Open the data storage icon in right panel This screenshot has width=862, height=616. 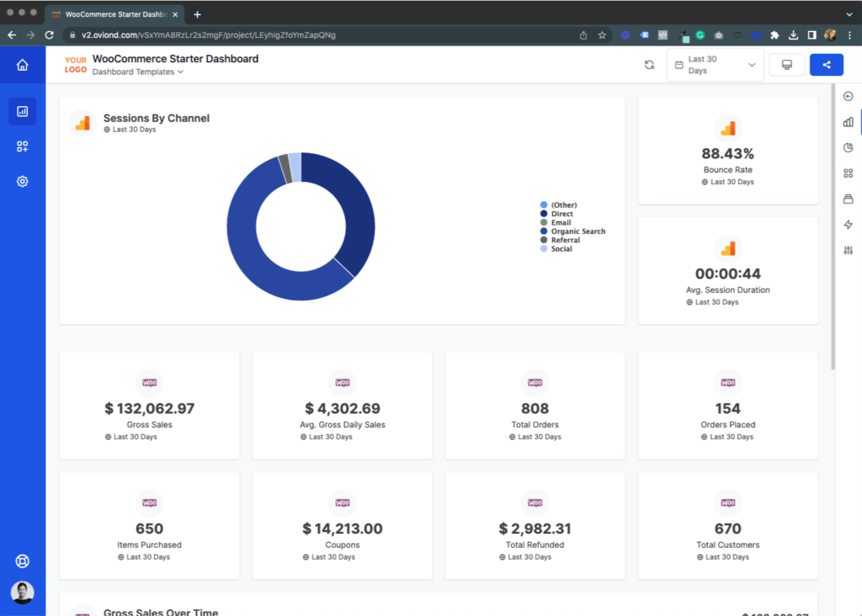pos(849,199)
